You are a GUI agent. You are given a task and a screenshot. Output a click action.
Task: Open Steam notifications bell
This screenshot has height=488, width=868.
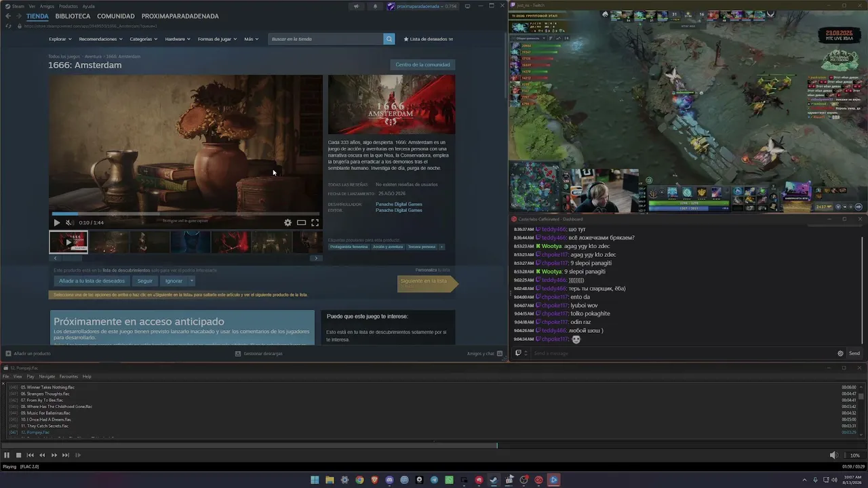pyautogui.click(x=375, y=7)
